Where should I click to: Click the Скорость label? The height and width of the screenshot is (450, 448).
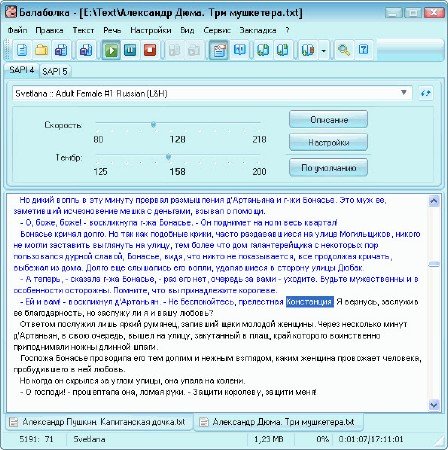(63, 125)
